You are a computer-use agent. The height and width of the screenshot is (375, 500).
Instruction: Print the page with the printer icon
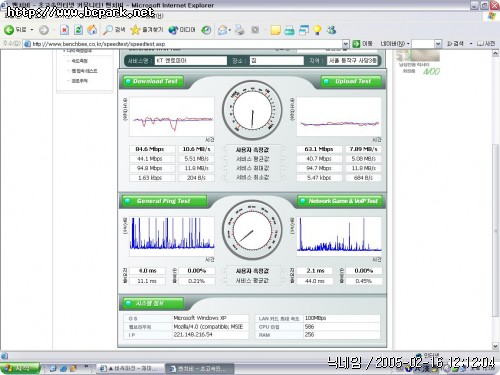coord(239,30)
